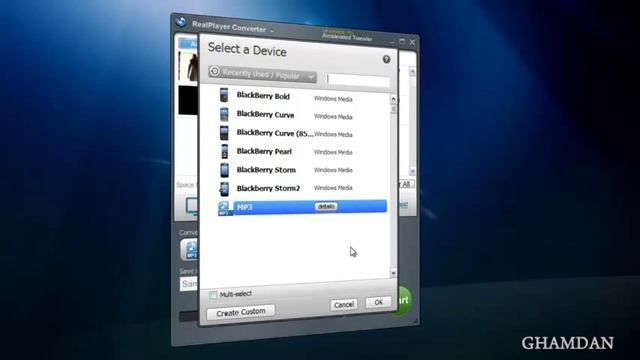This screenshot has height=360, width=640.
Task: Click Windows Media label for BlackBerry Pearl
Action: (333, 152)
